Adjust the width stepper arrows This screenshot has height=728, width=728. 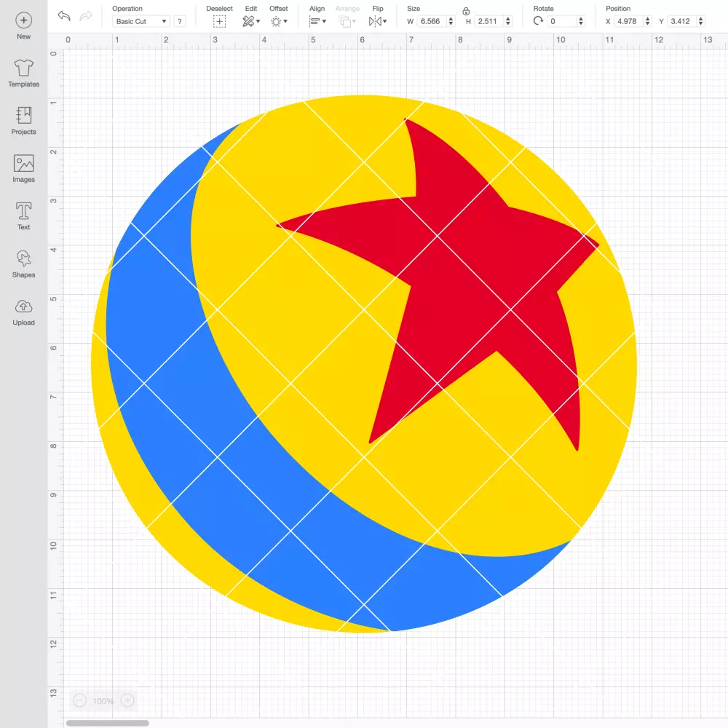(x=451, y=21)
